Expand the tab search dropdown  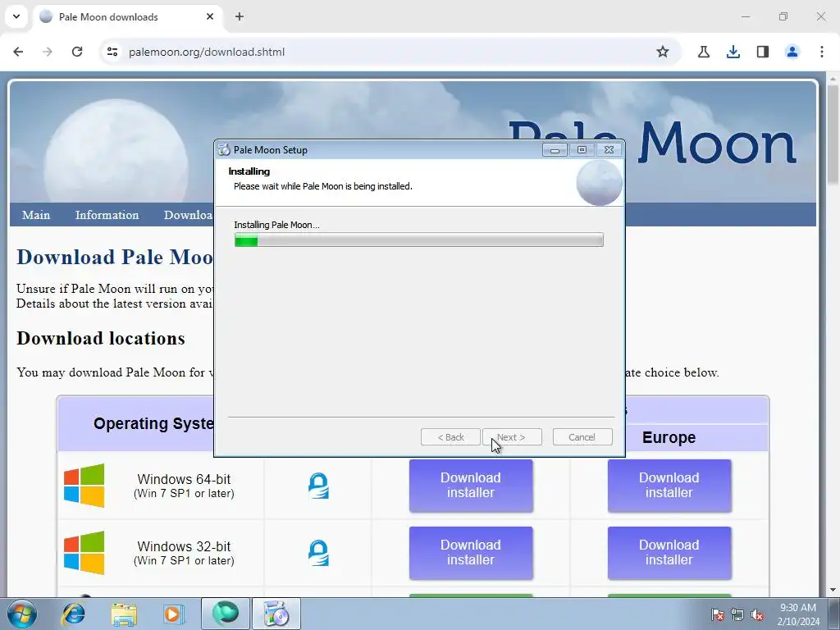click(16, 16)
